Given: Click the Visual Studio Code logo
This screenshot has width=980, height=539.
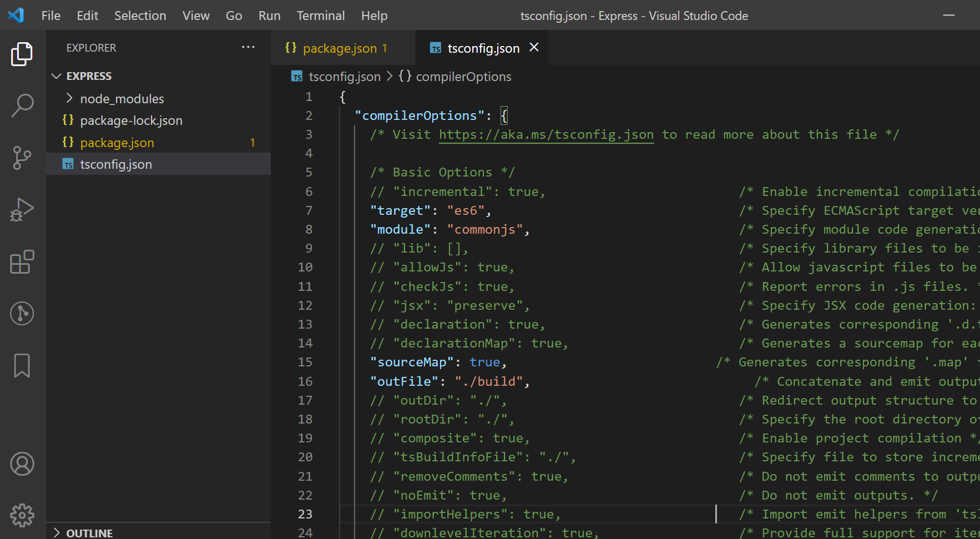Looking at the screenshot, I should [16, 15].
